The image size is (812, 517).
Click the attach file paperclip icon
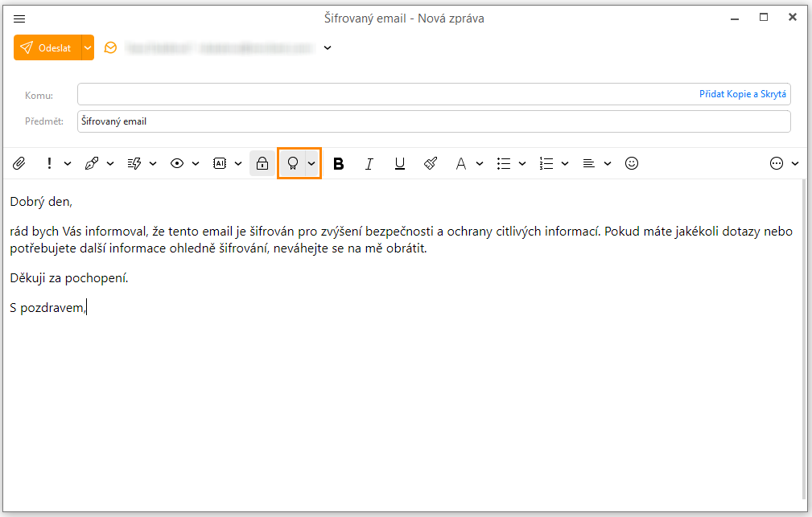pyautogui.click(x=19, y=163)
